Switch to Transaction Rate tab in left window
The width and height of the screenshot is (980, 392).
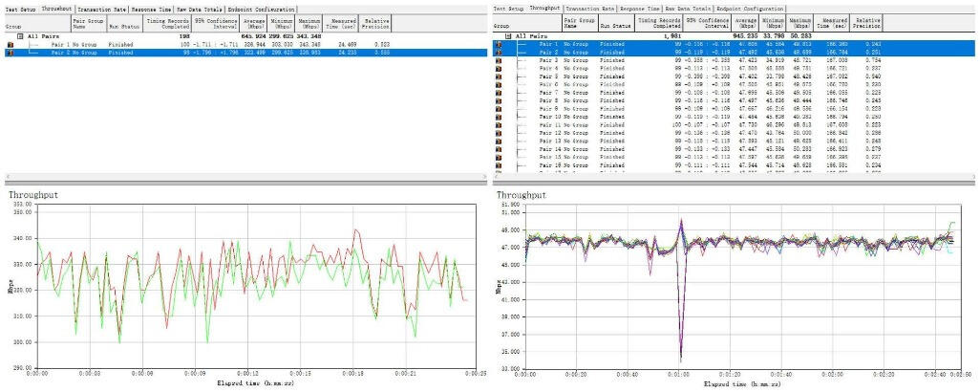(102, 10)
